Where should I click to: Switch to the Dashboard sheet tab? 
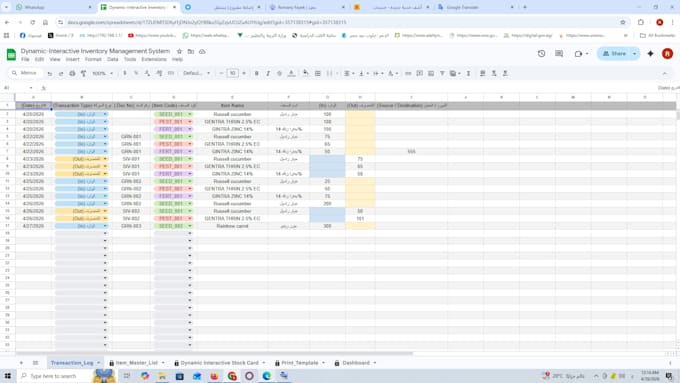click(356, 363)
